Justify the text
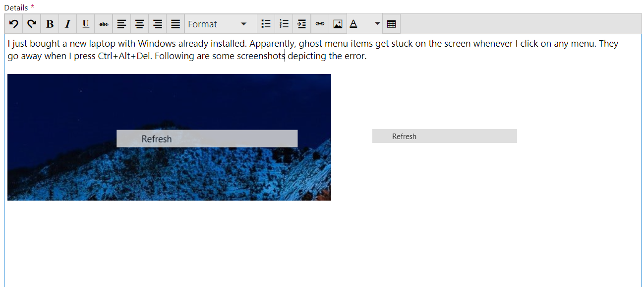Screen dimensions: 644x287 pos(176,24)
